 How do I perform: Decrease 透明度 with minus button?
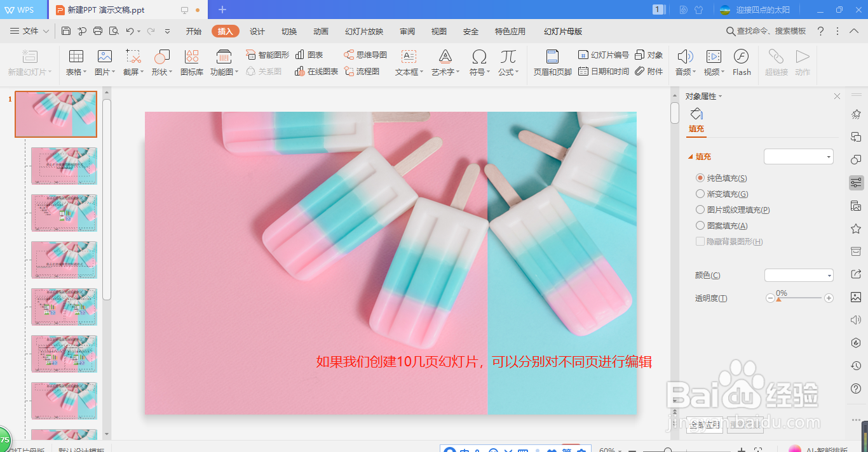point(770,298)
